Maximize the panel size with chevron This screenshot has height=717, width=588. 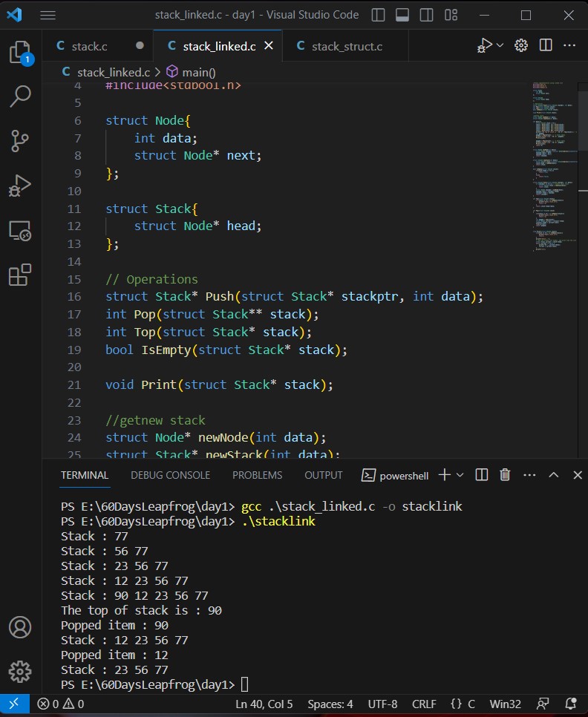[553, 475]
